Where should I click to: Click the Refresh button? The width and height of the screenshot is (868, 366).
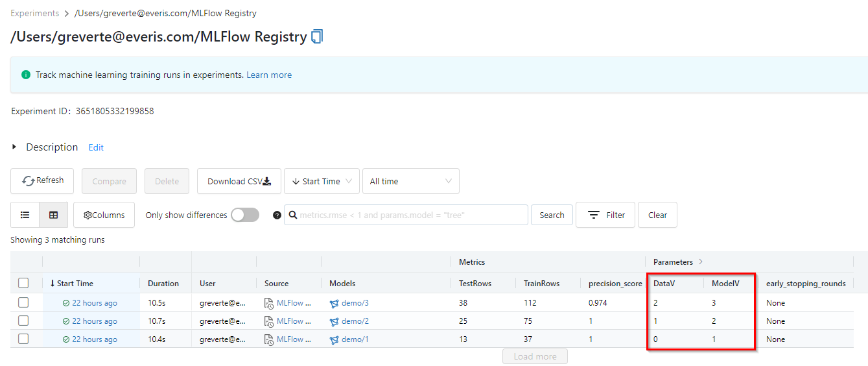(x=42, y=181)
